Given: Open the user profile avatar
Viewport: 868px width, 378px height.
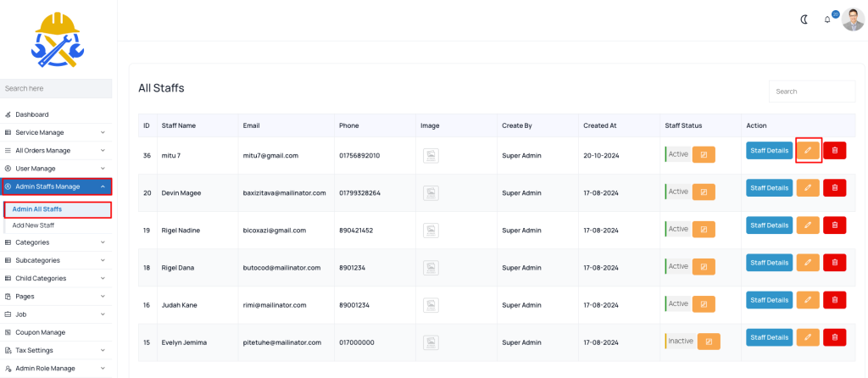Looking at the screenshot, I should point(853,19).
